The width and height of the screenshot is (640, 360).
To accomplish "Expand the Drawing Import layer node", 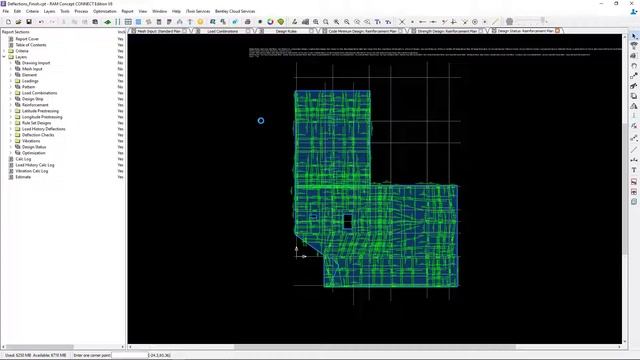I will coord(11,63).
